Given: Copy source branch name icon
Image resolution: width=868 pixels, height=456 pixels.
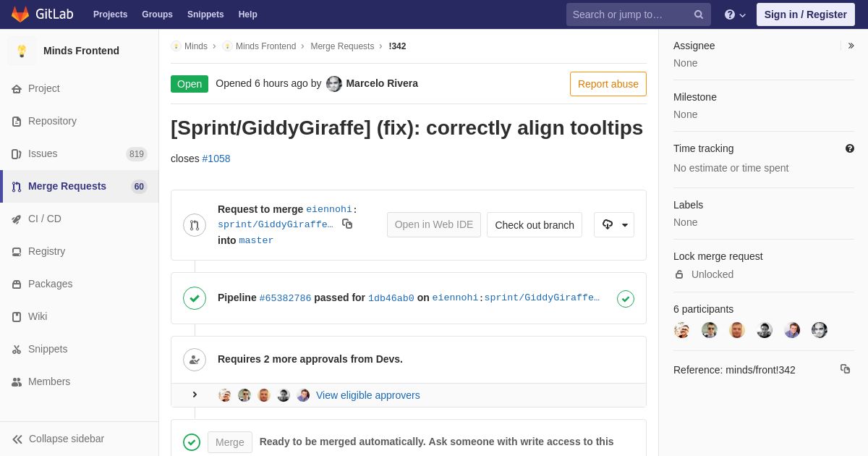Looking at the screenshot, I should (347, 224).
